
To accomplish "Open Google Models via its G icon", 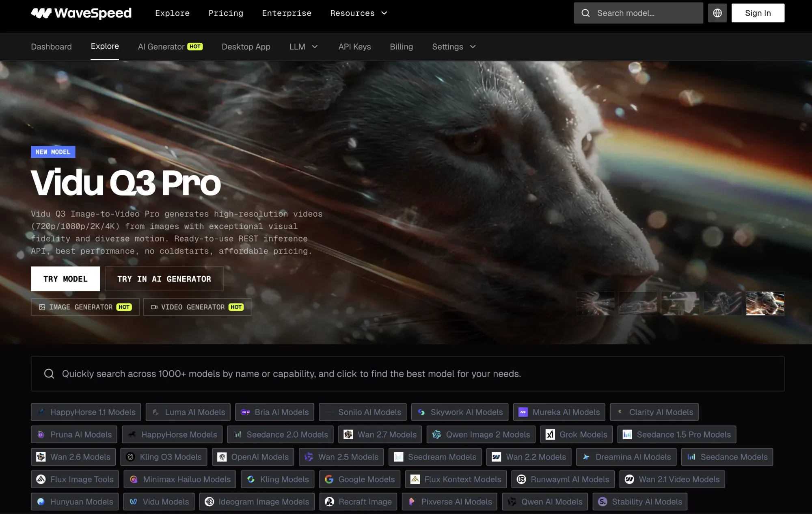I will (329, 479).
